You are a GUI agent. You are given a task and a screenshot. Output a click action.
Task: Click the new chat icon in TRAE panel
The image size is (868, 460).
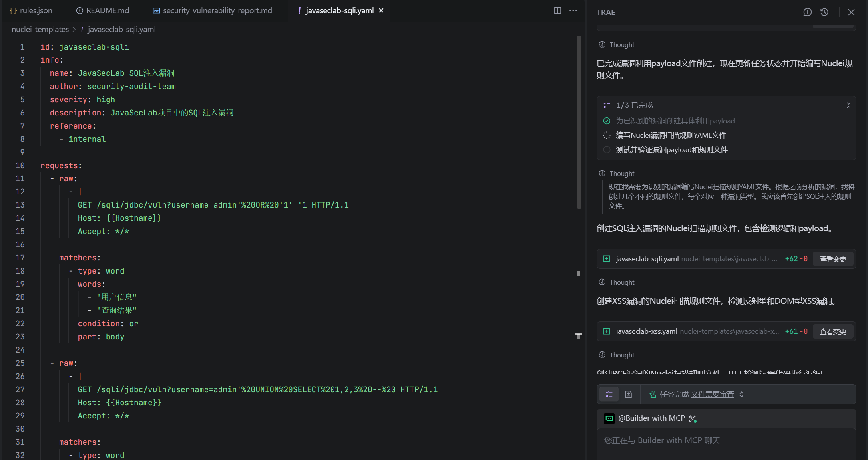pos(807,12)
